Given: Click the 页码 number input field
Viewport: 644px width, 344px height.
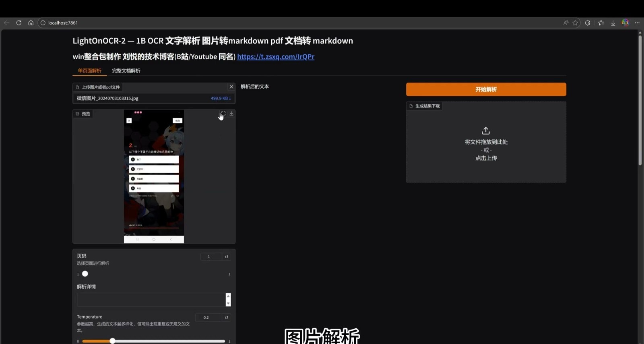Looking at the screenshot, I should (211, 257).
